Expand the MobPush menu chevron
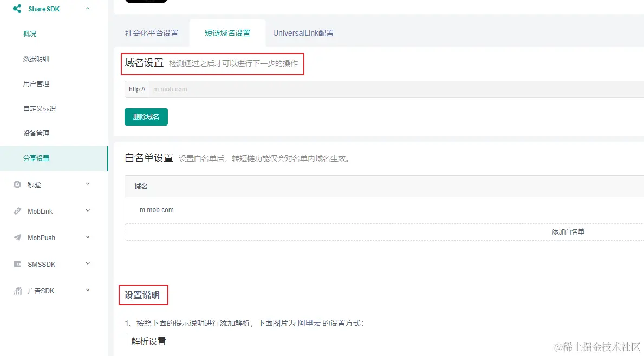 [88, 237]
